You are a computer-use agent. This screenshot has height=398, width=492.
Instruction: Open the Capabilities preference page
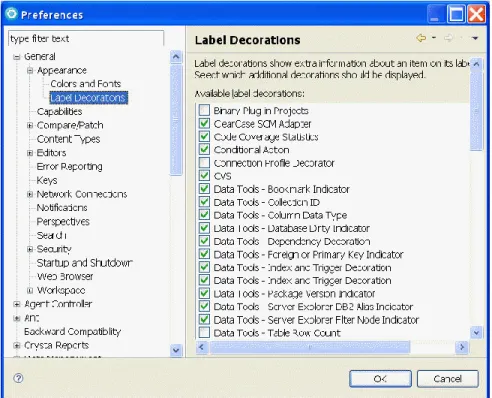pos(59,112)
